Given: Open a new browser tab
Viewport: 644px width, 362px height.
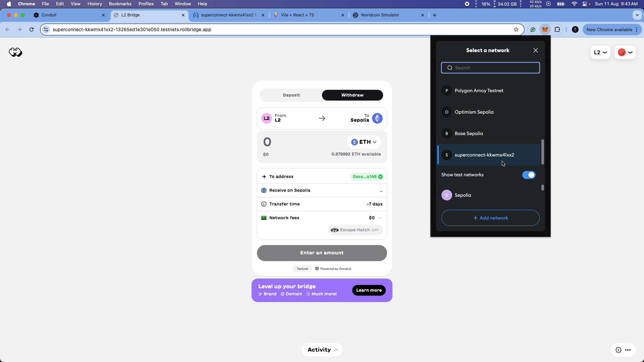Looking at the screenshot, I should 435,15.
